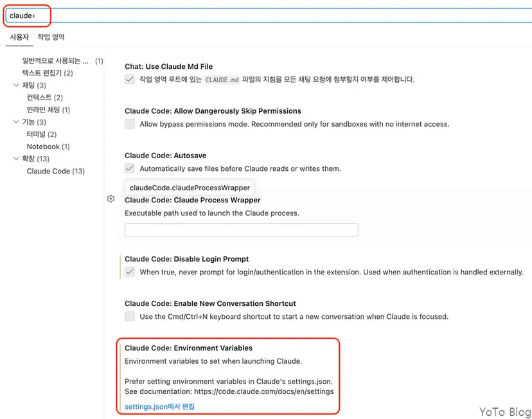Click Claude Code: Disable Login Prompt title
This screenshot has height=419, width=532.
(186, 259)
